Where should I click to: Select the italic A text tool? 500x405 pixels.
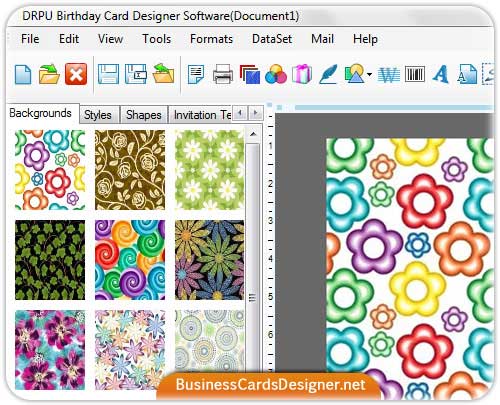pos(440,74)
